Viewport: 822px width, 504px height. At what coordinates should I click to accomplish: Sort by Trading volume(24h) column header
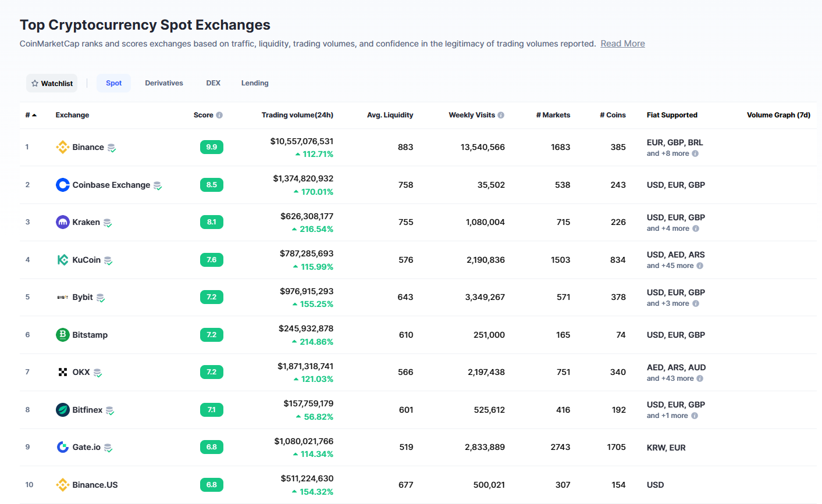pos(297,115)
